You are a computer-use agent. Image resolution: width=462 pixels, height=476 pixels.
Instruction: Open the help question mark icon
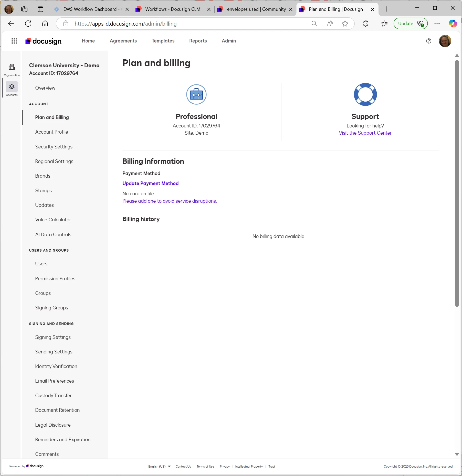tap(429, 41)
